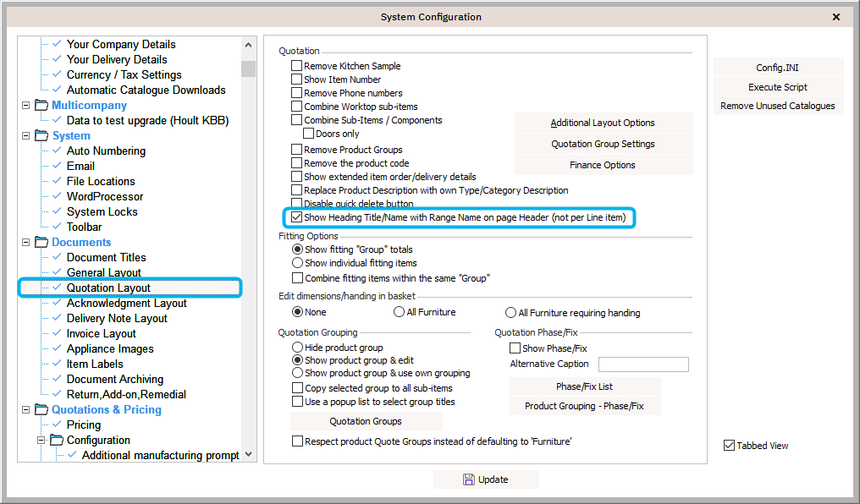The height and width of the screenshot is (504, 860).
Task: Open Appliance Images tree item
Action: coord(110,348)
